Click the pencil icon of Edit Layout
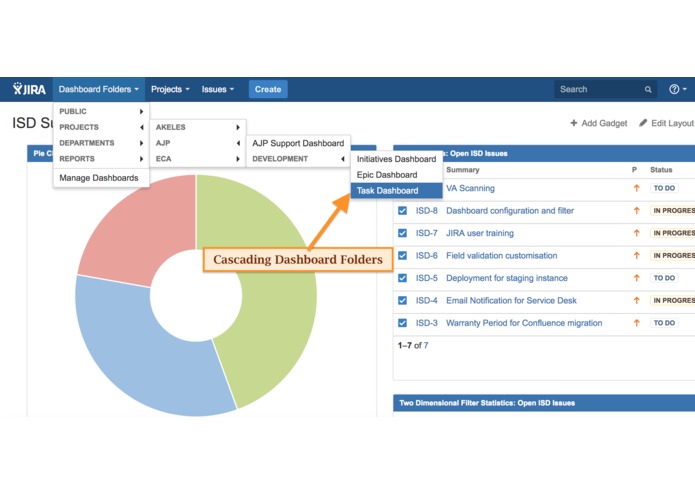 point(643,123)
